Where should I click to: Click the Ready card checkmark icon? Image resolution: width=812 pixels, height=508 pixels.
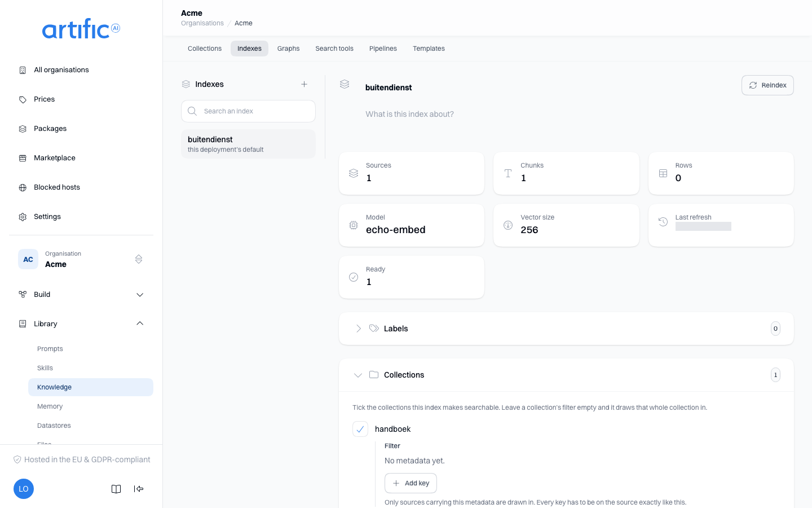[354, 277]
